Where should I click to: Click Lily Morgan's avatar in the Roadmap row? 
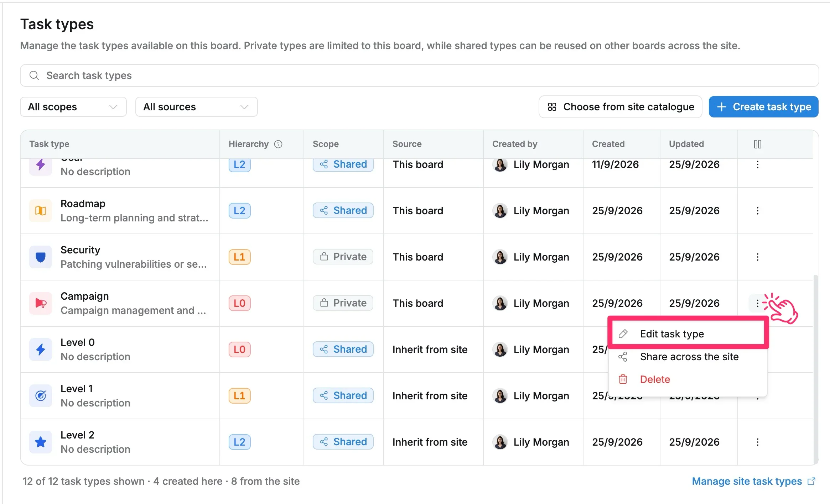point(500,211)
